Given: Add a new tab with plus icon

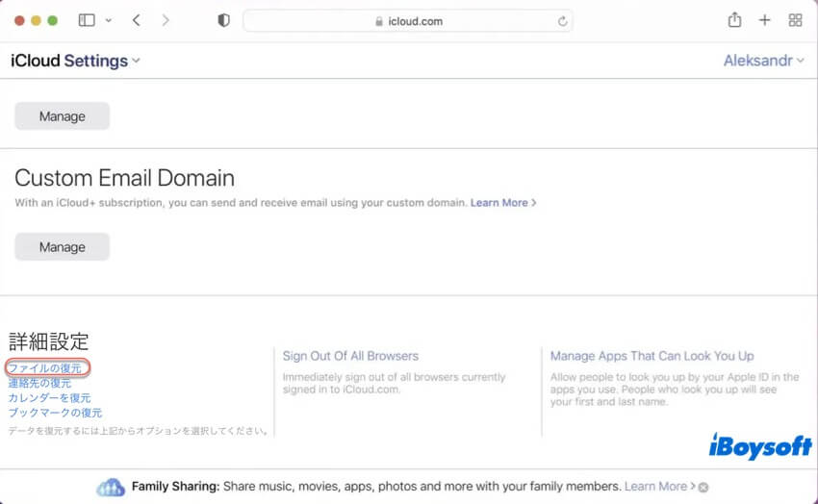Looking at the screenshot, I should point(764,20).
